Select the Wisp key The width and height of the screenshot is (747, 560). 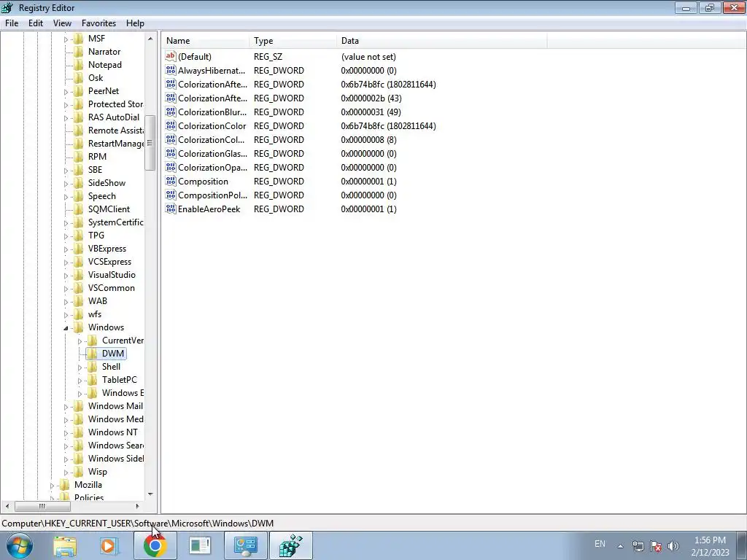tap(97, 472)
